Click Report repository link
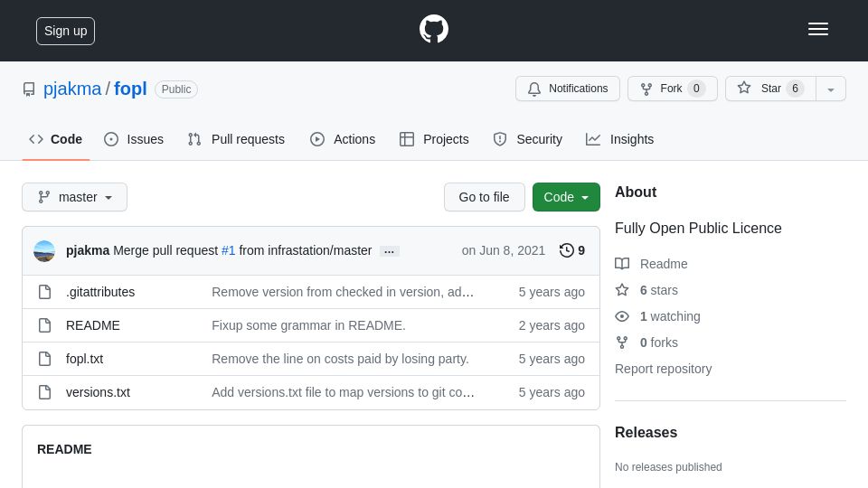 663,369
